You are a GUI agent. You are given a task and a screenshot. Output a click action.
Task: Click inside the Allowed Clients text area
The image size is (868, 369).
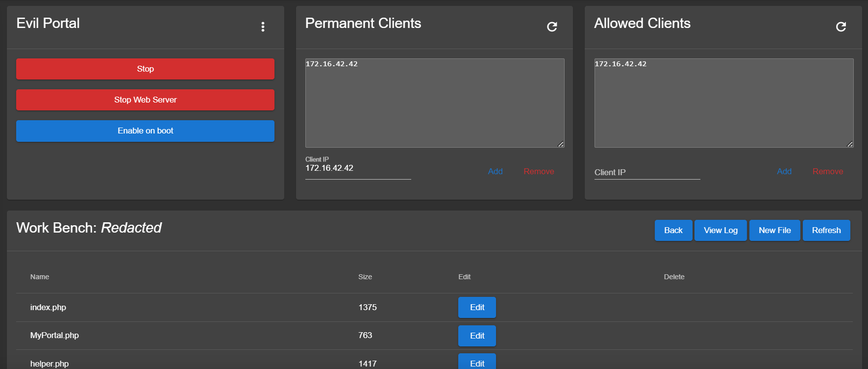coord(723,103)
